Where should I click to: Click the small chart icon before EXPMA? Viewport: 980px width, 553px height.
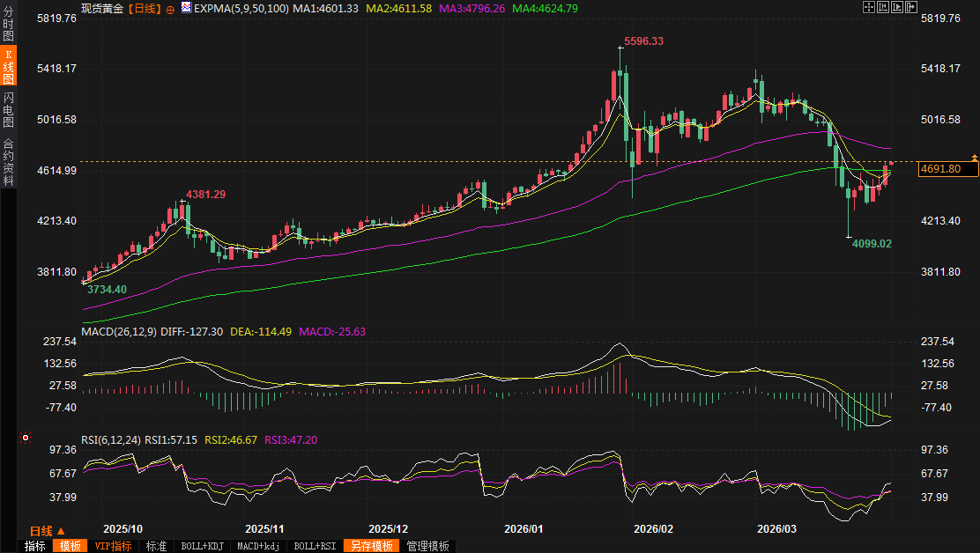[186, 8]
